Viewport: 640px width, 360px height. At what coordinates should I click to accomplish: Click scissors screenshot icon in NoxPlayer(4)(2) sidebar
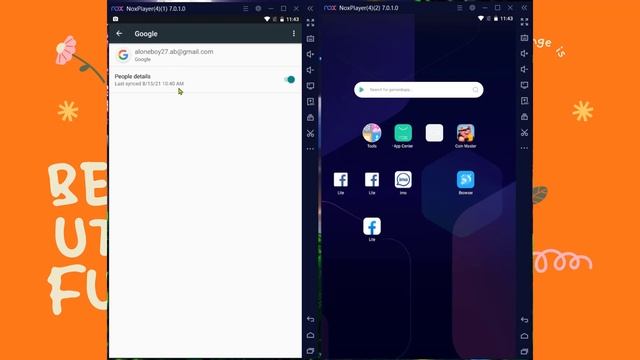tap(524, 133)
